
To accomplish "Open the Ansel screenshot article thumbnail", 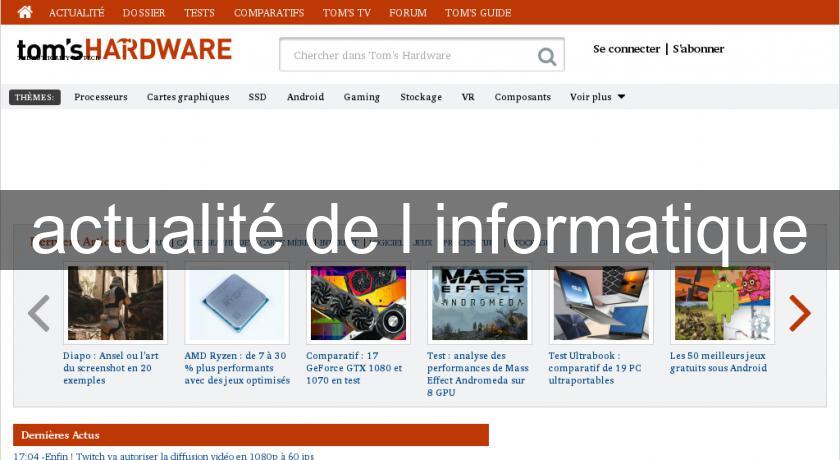I will 115,303.
